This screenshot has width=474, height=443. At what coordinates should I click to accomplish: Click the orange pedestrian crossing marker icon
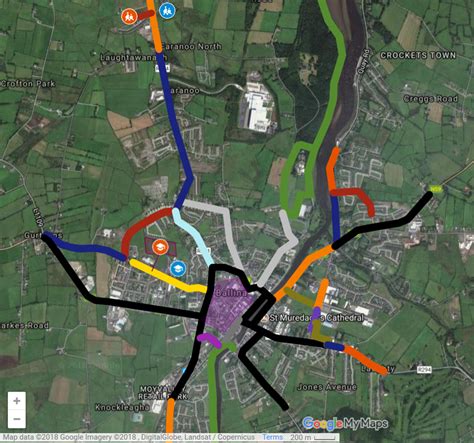point(129,16)
